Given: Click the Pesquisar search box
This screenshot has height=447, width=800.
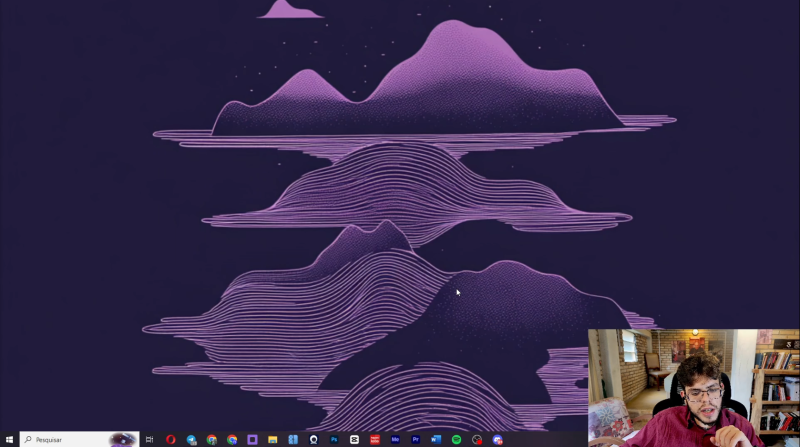Looking at the screenshot, I should pos(65,439).
